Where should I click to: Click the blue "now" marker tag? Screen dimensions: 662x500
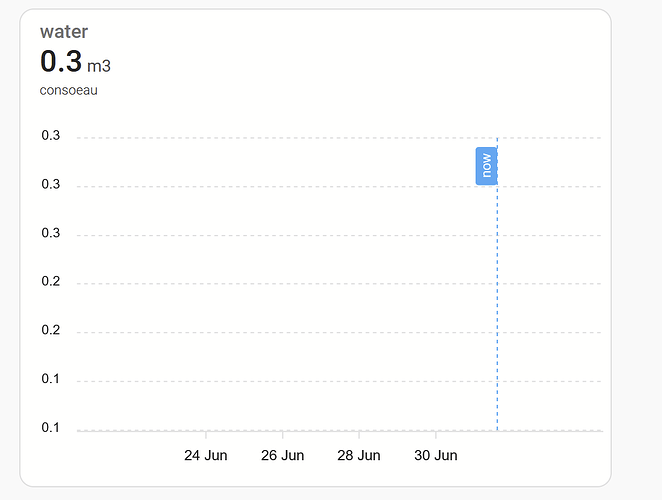tap(486, 166)
